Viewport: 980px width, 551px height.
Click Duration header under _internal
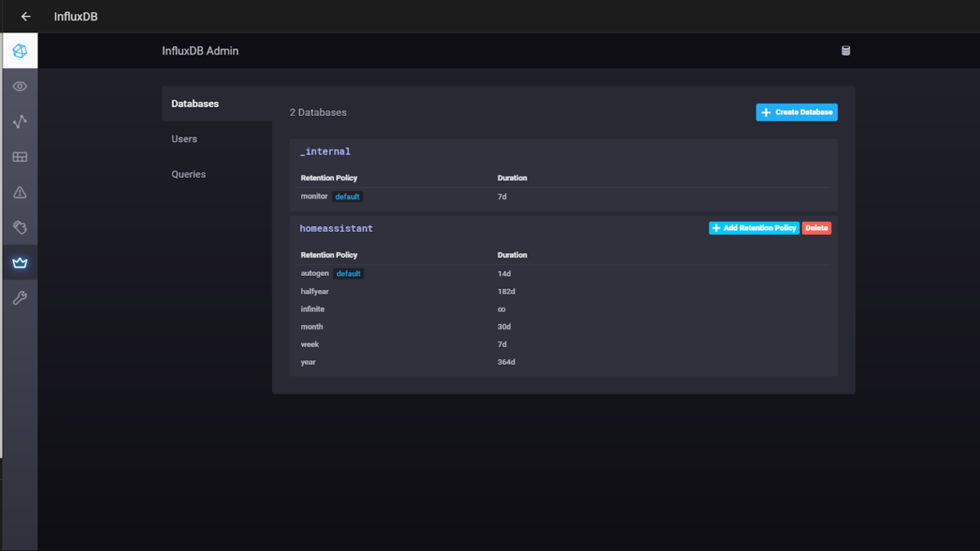click(512, 178)
